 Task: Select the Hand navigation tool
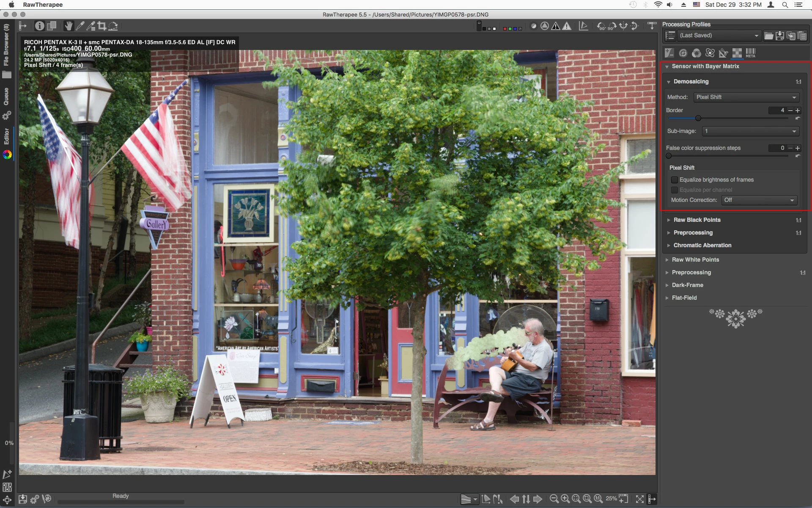click(68, 26)
